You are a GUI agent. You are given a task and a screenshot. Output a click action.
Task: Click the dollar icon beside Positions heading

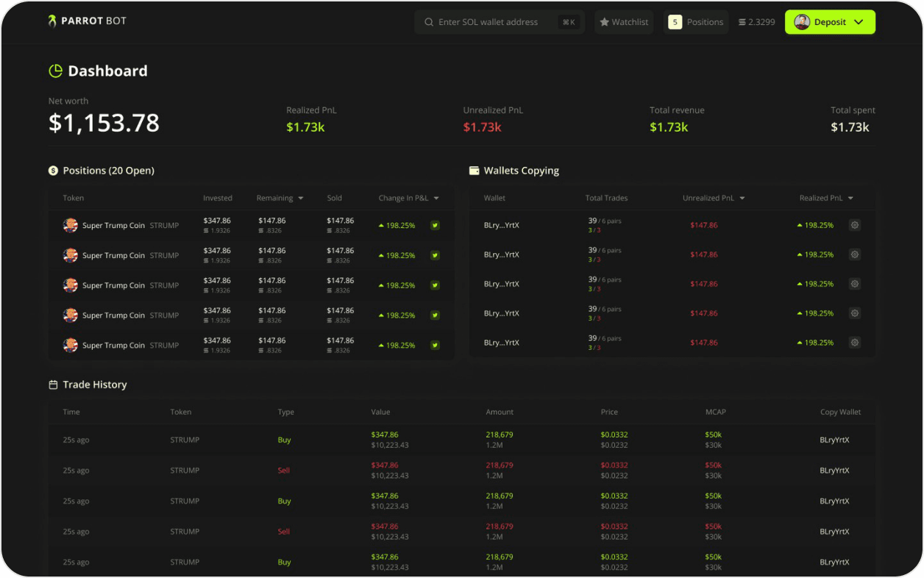click(53, 171)
